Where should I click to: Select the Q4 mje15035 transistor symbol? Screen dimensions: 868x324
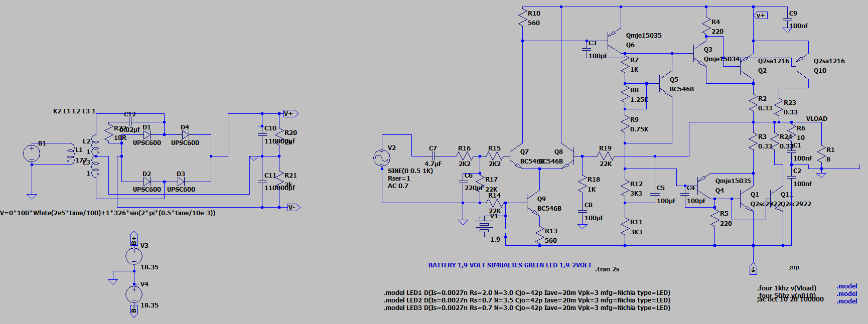(x=704, y=185)
